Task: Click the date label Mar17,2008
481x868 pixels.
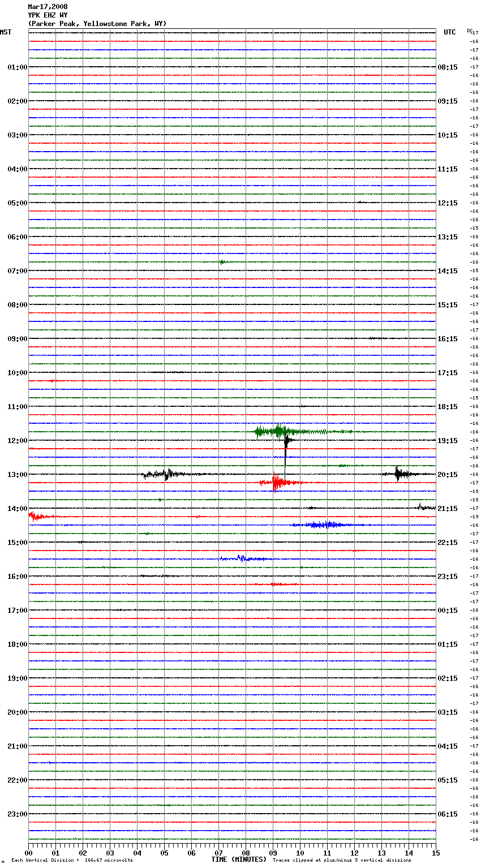Action: [48, 7]
